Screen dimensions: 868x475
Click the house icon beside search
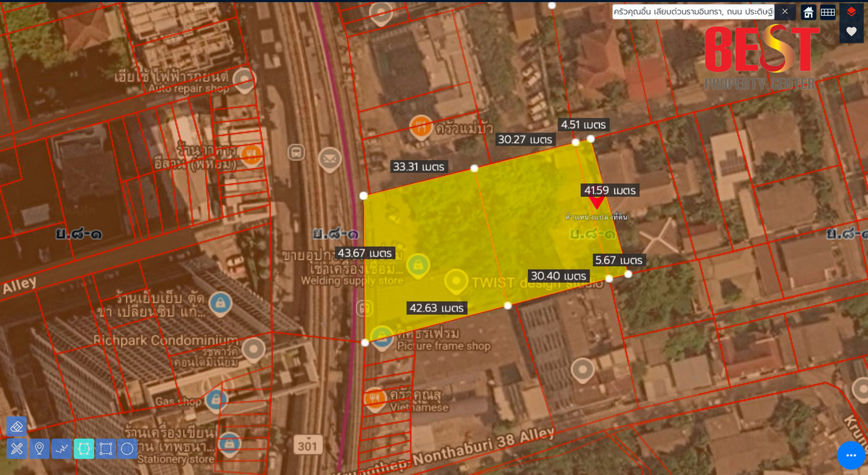point(808,12)
